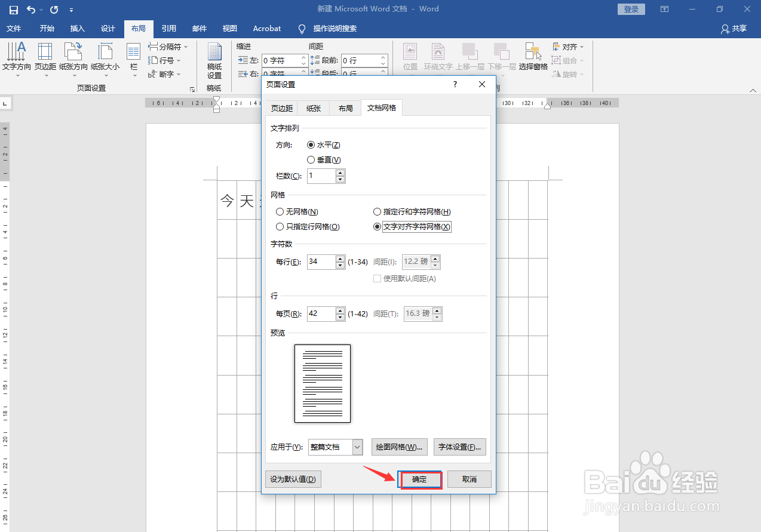Switch to the 纸张 tab in dialog

click(313, 108)
